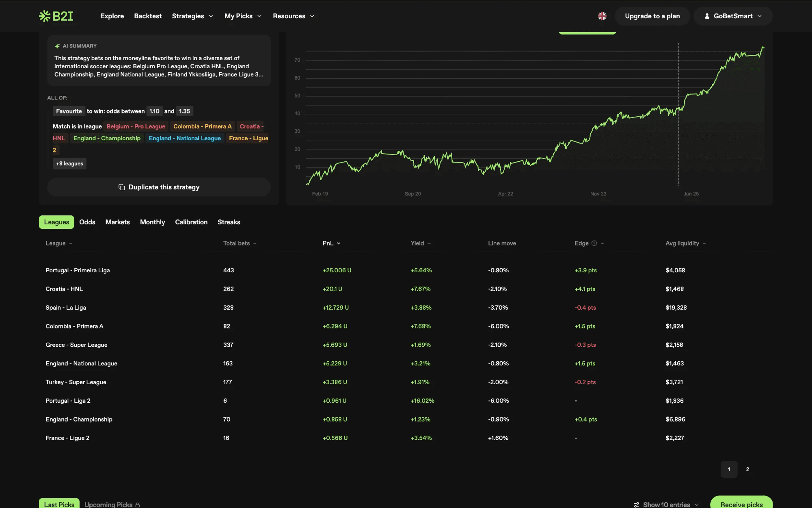This screenshot has width=812, height=508.
Task: Click Colombia - Primera A table row
Action: pyautogui.click(x=406, y=326)
